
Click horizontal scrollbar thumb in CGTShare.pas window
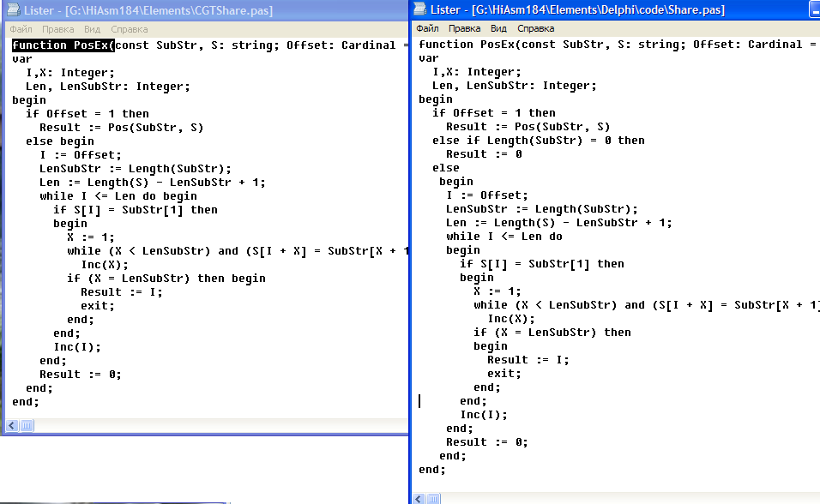(x=27, y=426)
